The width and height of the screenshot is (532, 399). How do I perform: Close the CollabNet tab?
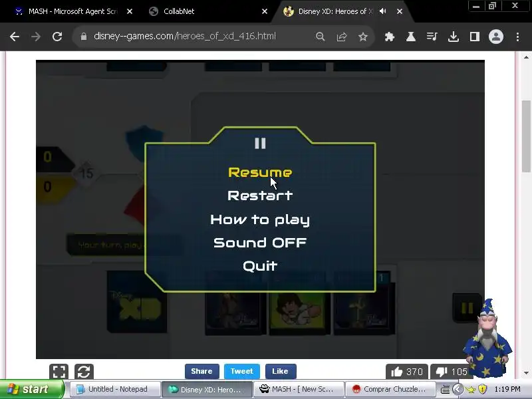(265, 11)
